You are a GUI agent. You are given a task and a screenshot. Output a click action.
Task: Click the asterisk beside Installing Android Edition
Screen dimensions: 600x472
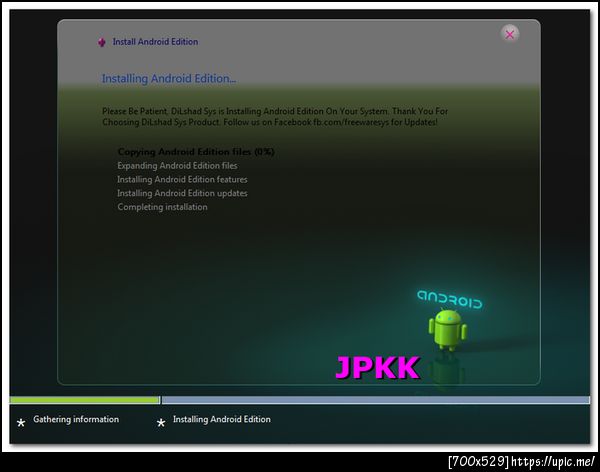tap(161, 423)
